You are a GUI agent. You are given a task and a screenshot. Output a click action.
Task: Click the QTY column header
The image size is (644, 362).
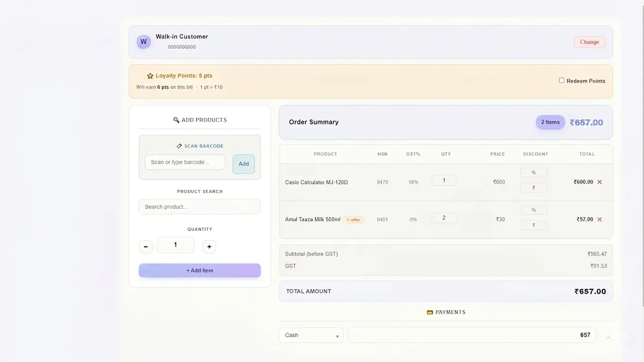(x=446, y=154)
